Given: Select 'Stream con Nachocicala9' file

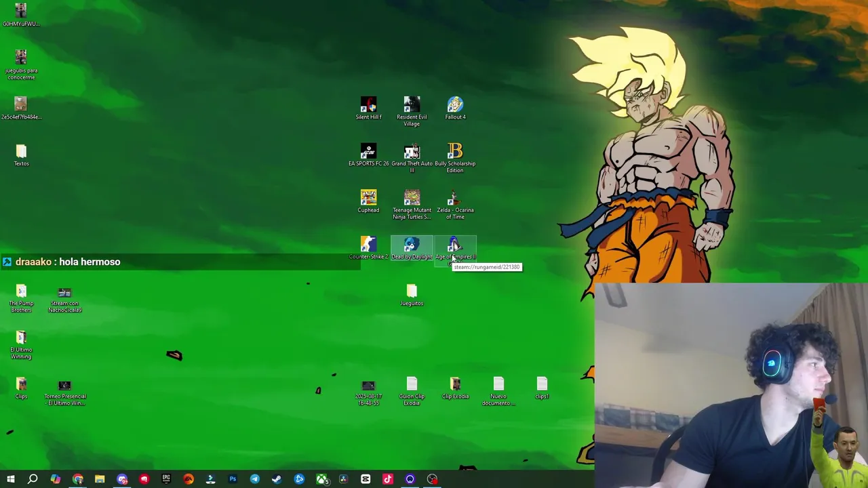Looking at the screenshot, I should tap(64, 298).
